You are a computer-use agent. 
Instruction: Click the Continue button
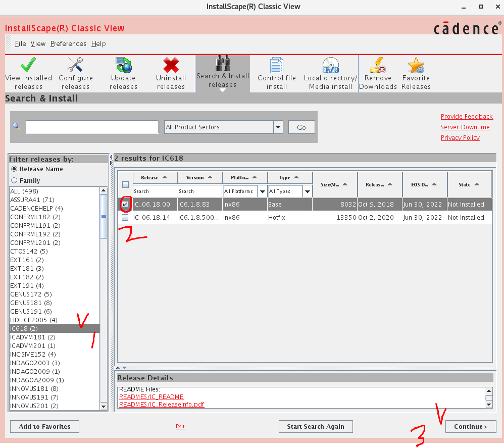click(x=471, y=426)
